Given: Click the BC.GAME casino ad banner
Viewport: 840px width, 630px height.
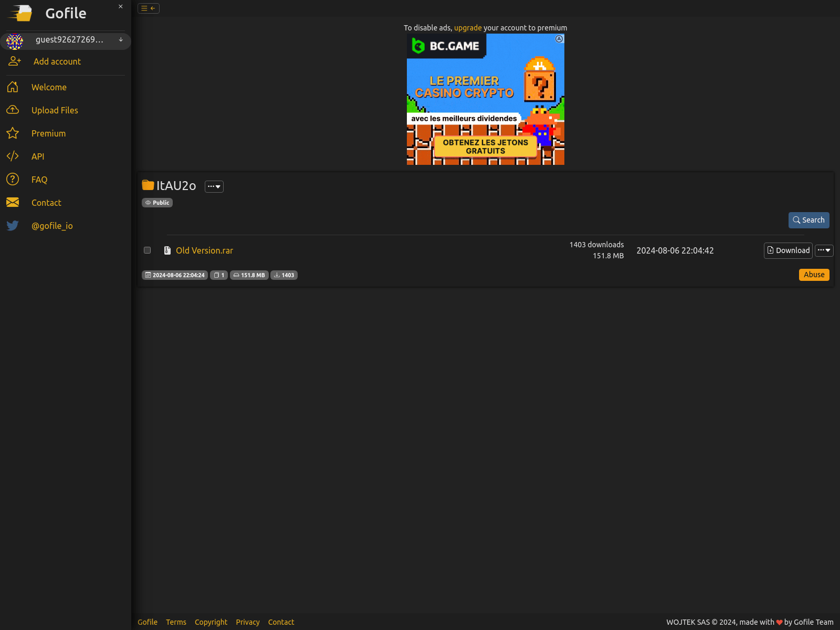Looking at the screenshot, I should click(486, 100).
